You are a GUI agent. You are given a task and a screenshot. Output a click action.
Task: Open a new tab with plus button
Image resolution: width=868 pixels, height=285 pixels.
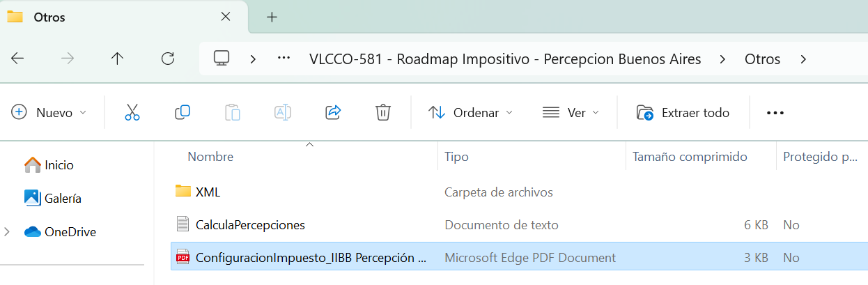click(272, 17)
